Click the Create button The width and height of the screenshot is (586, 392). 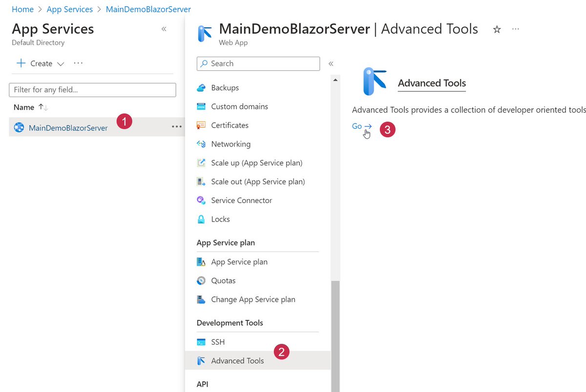coord(41,63)
